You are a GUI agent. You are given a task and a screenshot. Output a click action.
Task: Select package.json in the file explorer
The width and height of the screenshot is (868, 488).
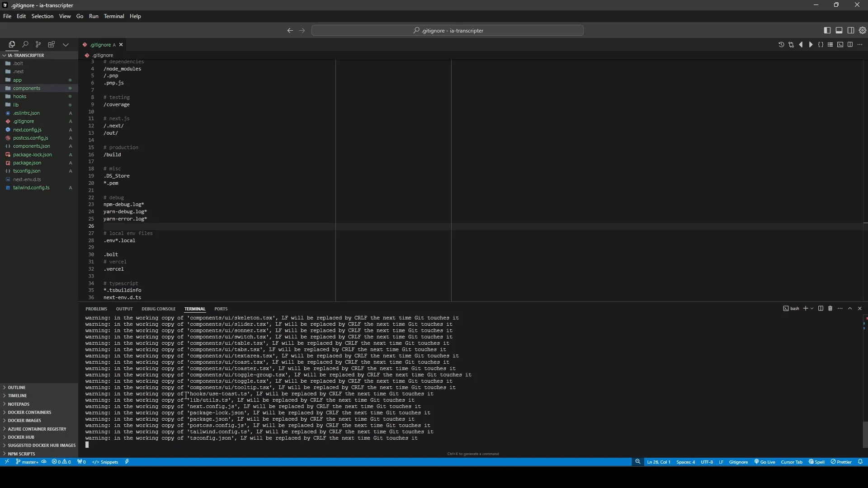click(39, 163)
